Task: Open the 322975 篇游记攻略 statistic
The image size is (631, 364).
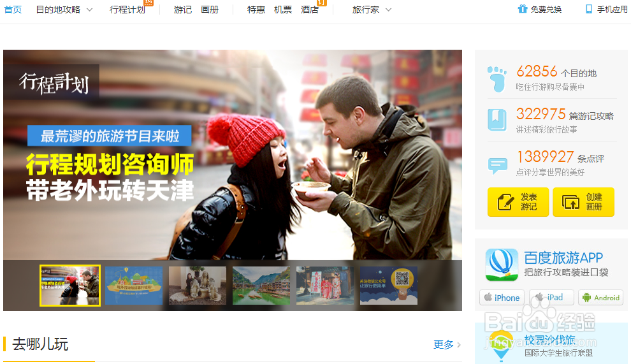Action: (x=565, y=114)
